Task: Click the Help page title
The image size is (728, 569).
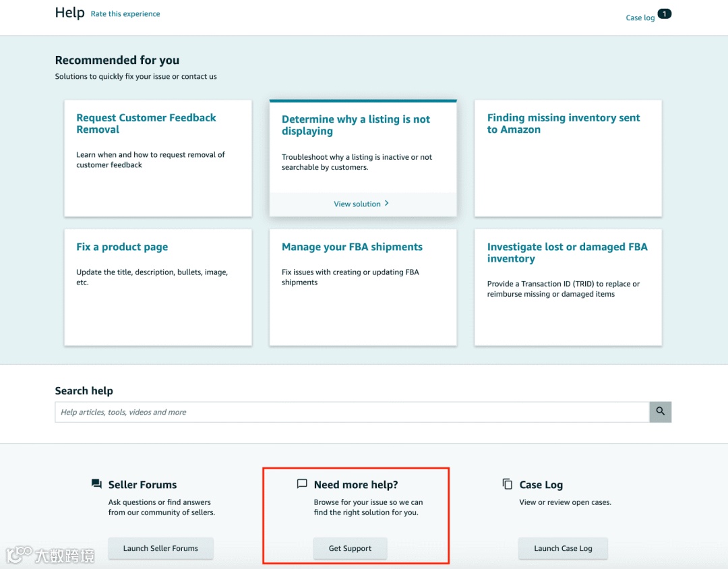Action: pyautogui.click(x=69, y=13)
